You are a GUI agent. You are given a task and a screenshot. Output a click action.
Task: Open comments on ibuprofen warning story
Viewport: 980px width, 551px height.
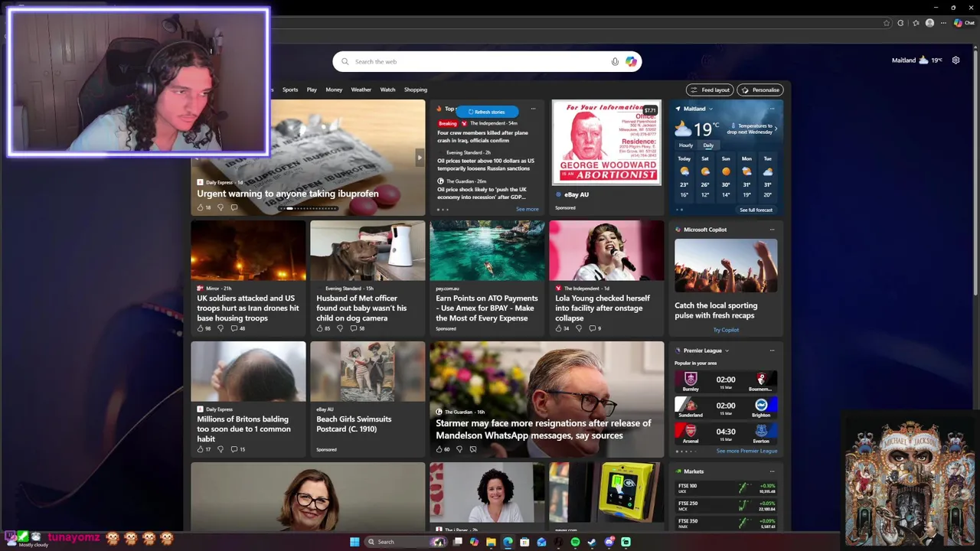[234, 207]
